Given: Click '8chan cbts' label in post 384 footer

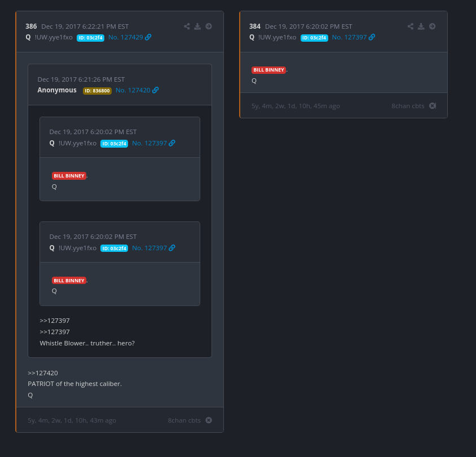Looking at the screenshot, I should pos(408,106).
